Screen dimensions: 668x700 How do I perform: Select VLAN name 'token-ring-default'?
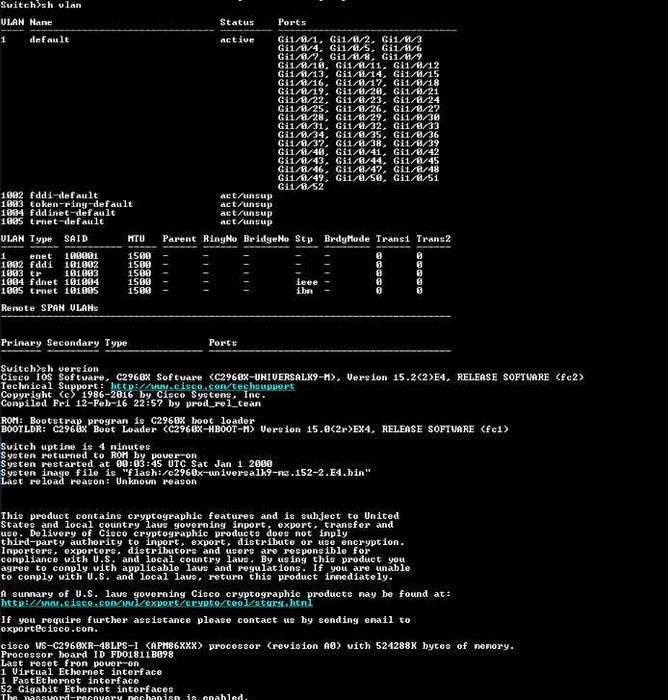tap(81, 204)
